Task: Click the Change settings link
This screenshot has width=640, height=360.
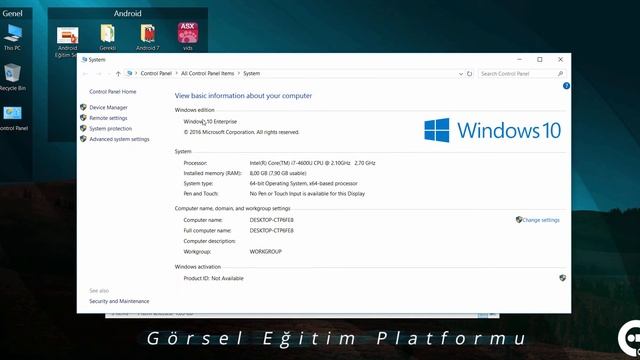Action: tap(541, 220)
